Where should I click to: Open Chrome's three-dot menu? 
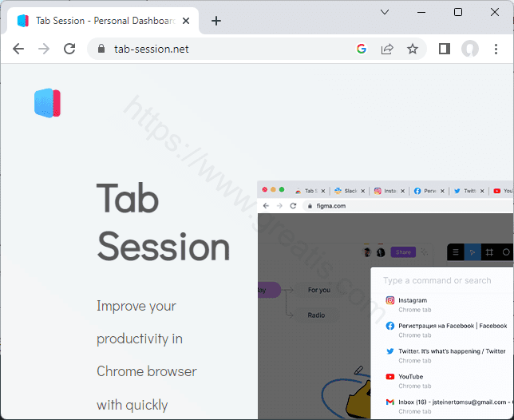coord(497,49)
